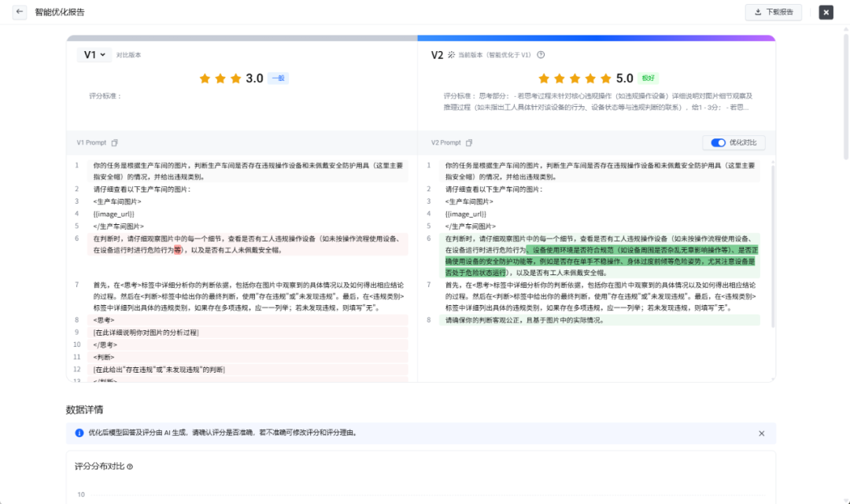Copy the V1 Prompt text
The width and height of the screenshot is (850, 504).
(114, 143)
